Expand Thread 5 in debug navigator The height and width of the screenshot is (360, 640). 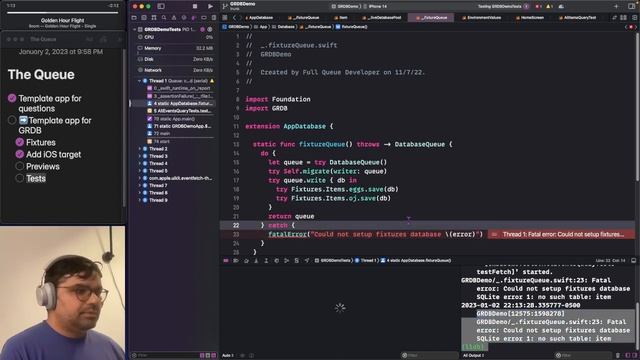tap(140, 171)
